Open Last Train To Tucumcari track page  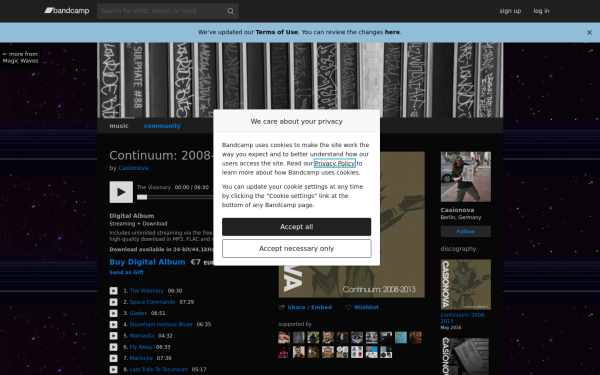[158, 370]
